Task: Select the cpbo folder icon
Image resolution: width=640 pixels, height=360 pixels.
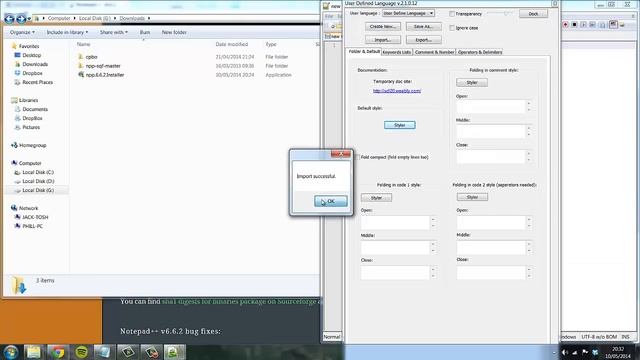Action: coord(81,57)
